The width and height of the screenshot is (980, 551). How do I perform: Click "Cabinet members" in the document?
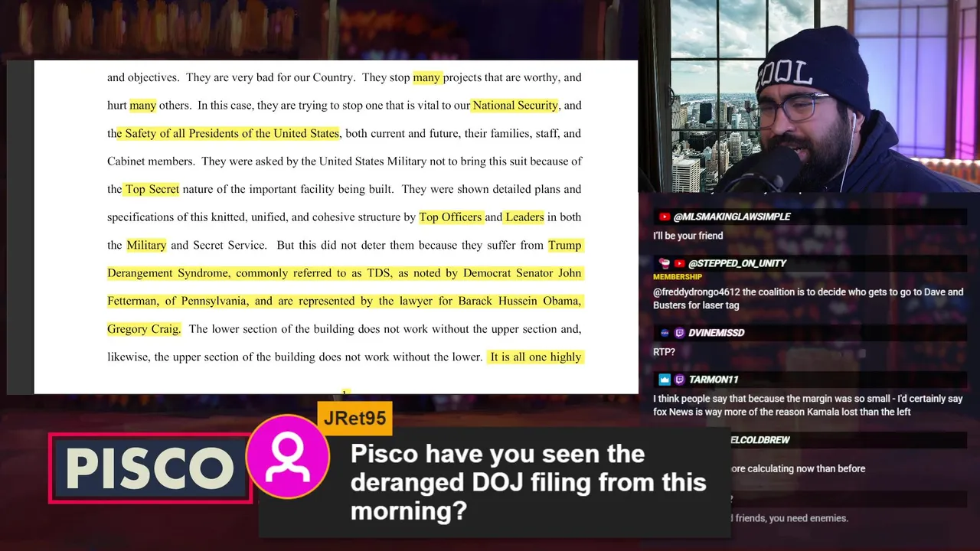(150, 161)
